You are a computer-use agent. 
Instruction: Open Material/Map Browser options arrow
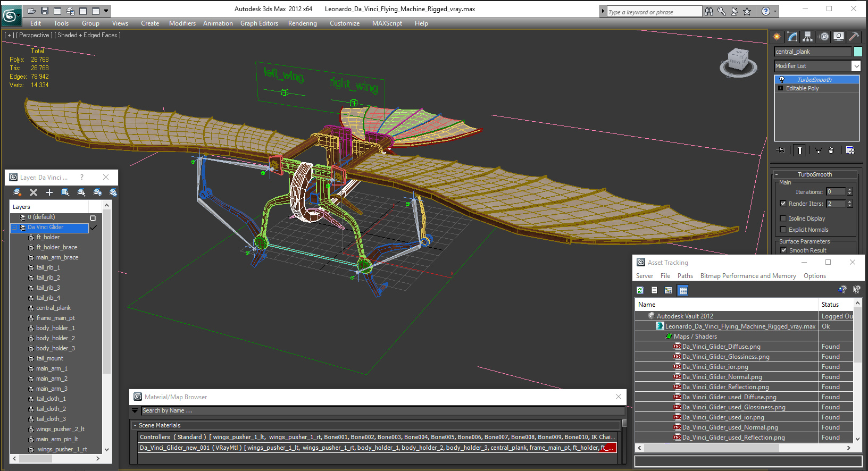pyautogui.click(x=135, y=411)
